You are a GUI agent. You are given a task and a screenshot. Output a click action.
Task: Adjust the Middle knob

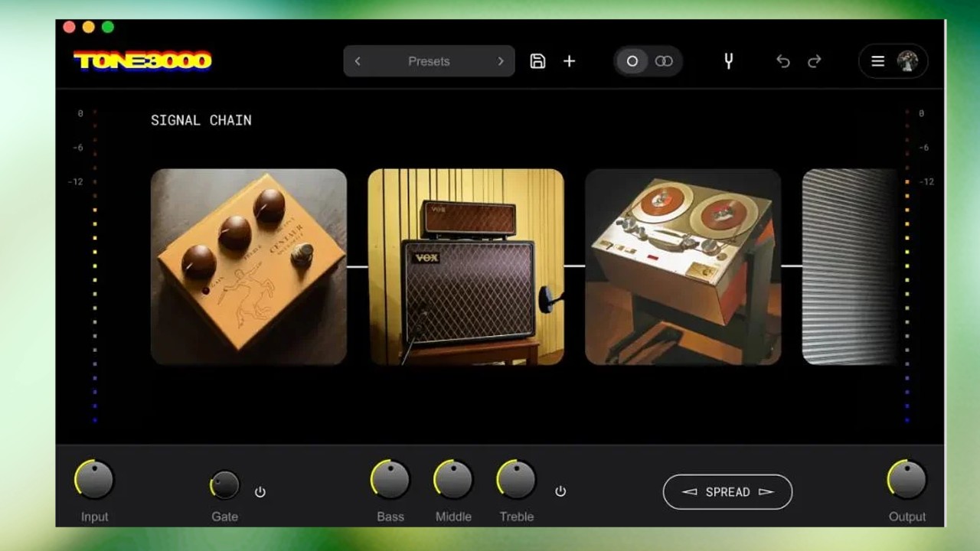[x=453, y=480]
